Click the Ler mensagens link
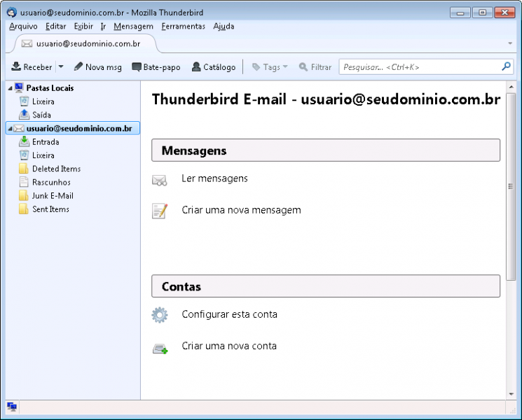Image resolution: width=522 pixels, height=420 pixels. tap(214, 178)
